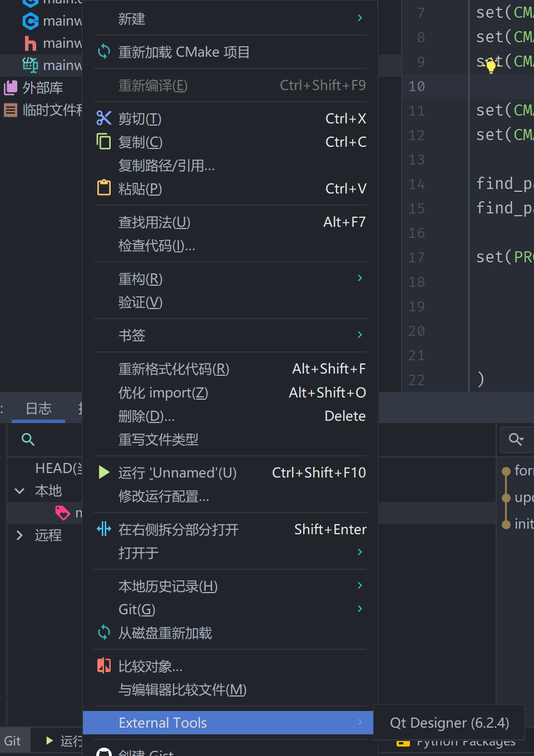Open the Git tool window button

pyautogui.click(x=14, y=740)
